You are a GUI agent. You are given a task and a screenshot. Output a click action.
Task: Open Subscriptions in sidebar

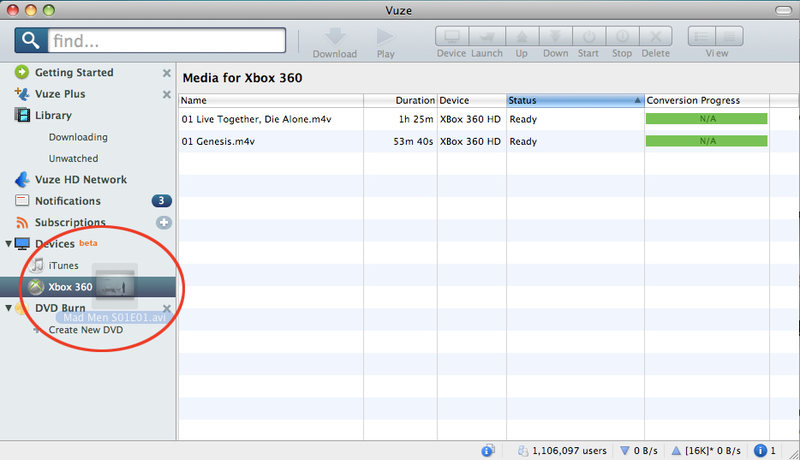click(70, 222)
